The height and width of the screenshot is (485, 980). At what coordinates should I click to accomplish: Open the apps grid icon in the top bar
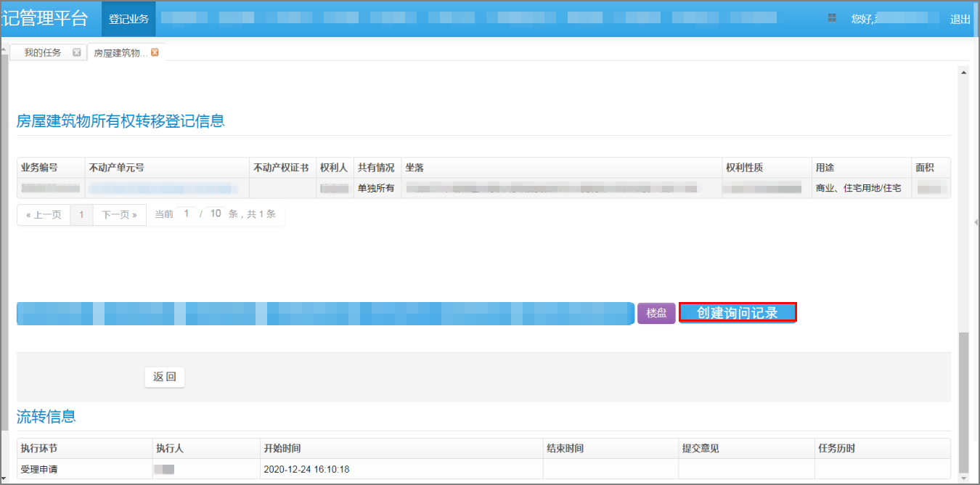coord(830,18)
